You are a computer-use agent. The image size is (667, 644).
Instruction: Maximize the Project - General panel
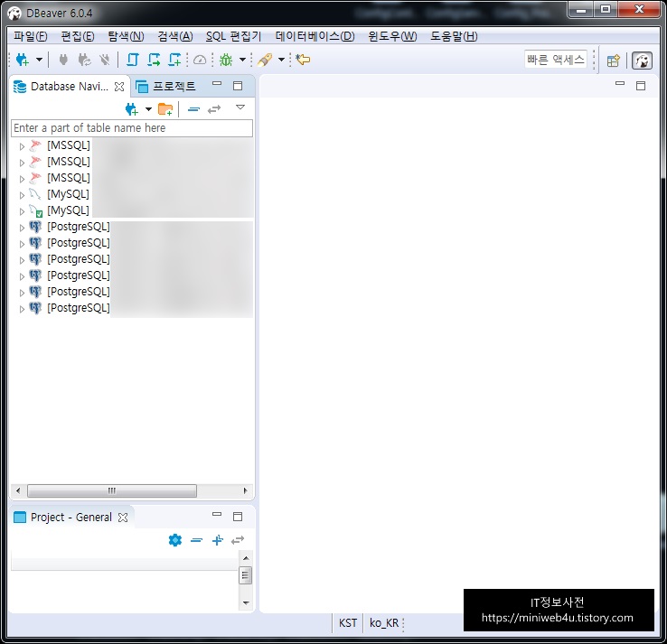(x=238, y=517)
